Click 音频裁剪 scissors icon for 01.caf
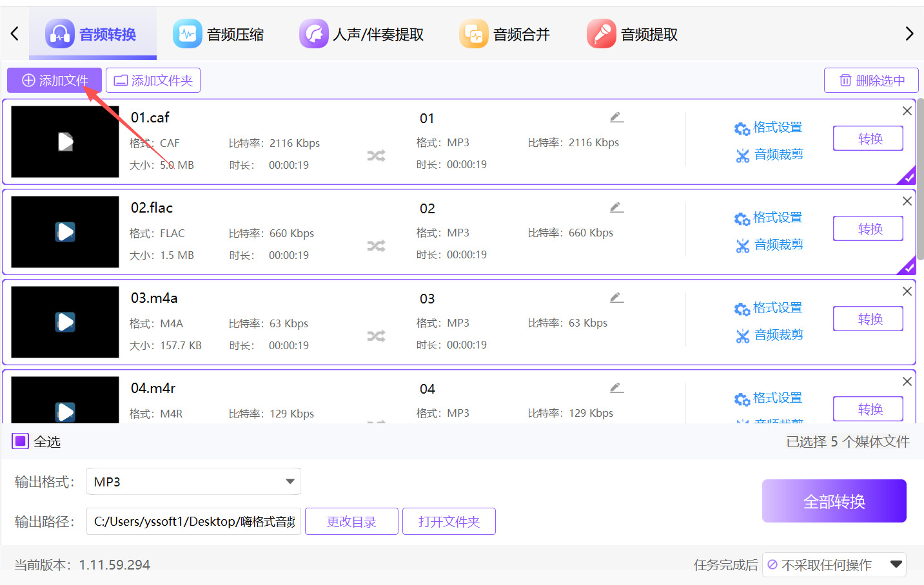This screenshot has height=585, width=924. [x=742, y=155]
